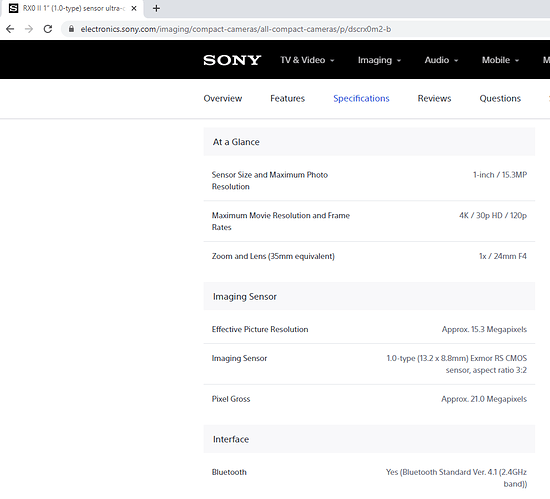
Task: Click the At a Glance section header
Action: [x=369, y=142]
